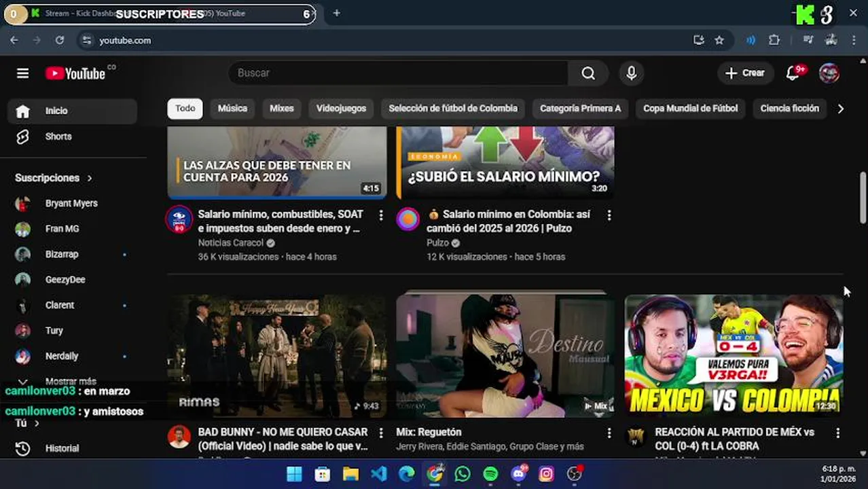Open the Bad Bunny channel avatar
The image size is (868, 489).
pyautogui.click(x=179, y=437)
